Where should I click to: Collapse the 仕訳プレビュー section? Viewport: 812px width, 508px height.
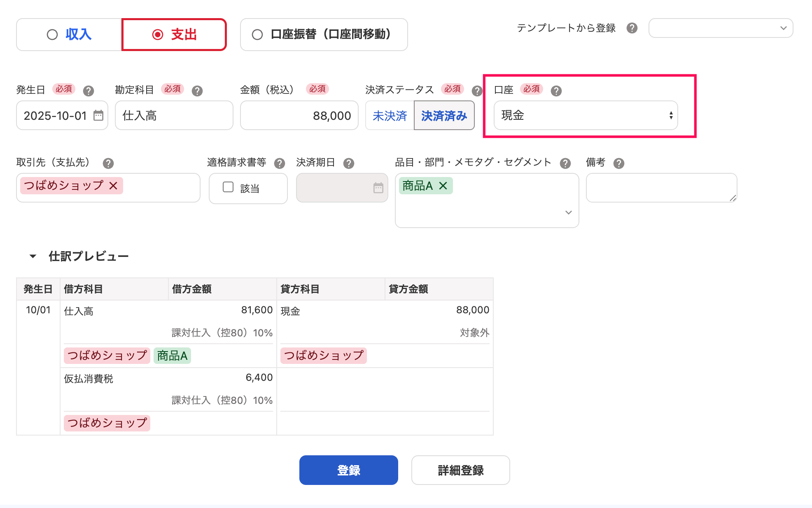[x=33, y=256]
